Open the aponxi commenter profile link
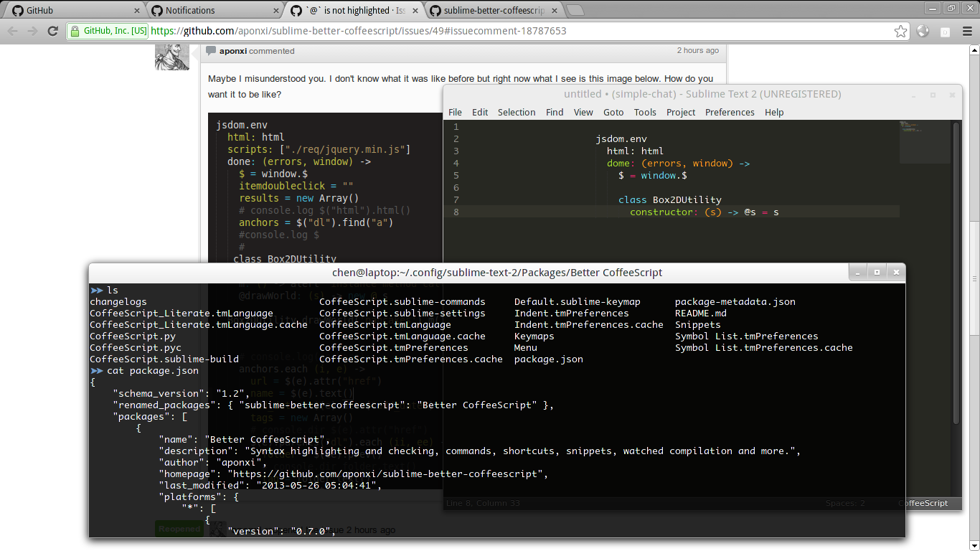Screen dimensions: 980x551 point(233,51)
